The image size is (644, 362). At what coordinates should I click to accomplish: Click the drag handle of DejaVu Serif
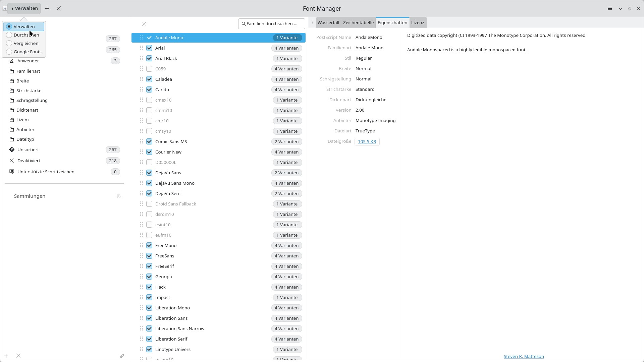click(142, 194)
